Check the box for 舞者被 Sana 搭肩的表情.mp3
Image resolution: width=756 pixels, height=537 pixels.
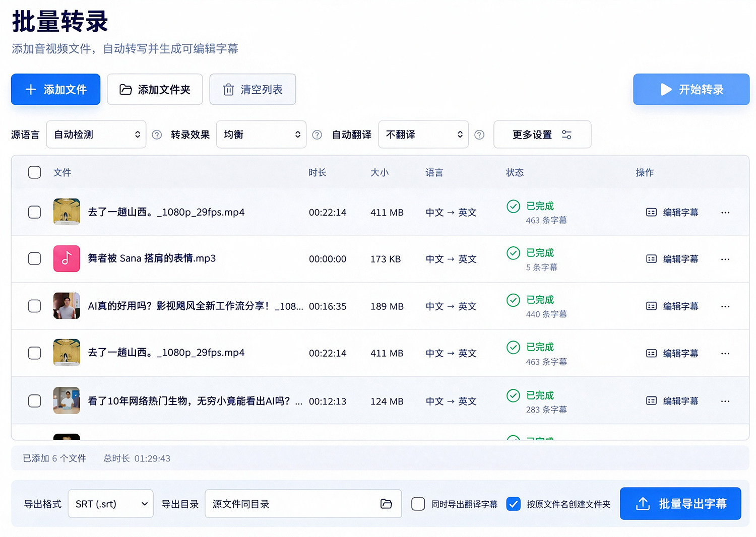[35, 259]
